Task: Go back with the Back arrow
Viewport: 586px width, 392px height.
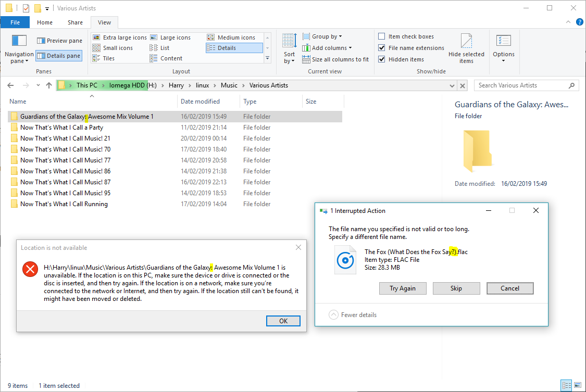Action: 10,85
